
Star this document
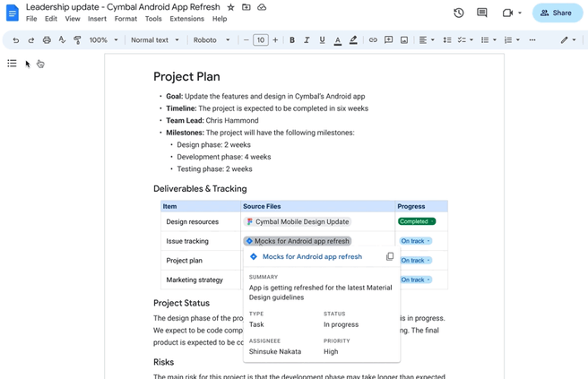click(x=230, y=7)
